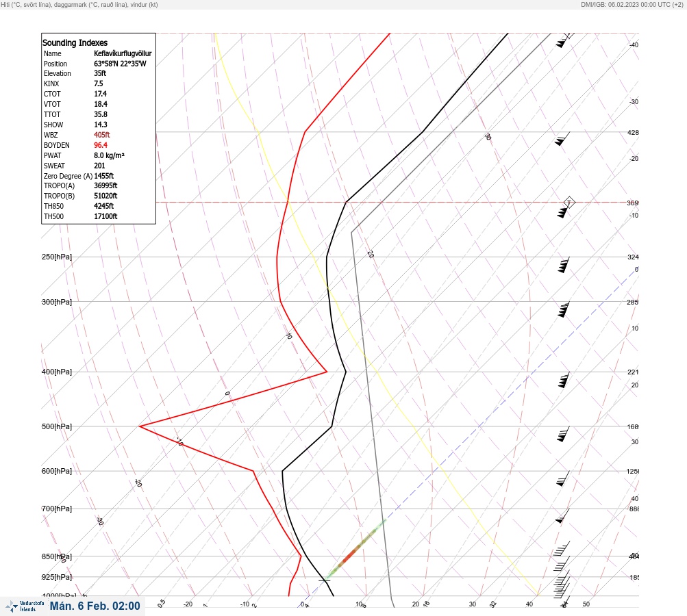The image size is (687, 616).
Task: Click the 'SWEAT' index label
Action: (54, 166)
